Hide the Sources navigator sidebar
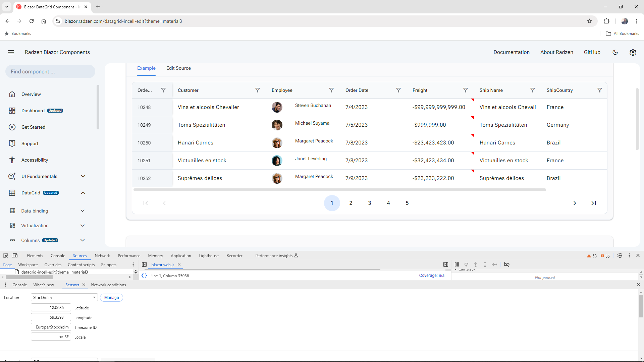Image resolution: width=644 pixels, height=362 pixels. 144,265
